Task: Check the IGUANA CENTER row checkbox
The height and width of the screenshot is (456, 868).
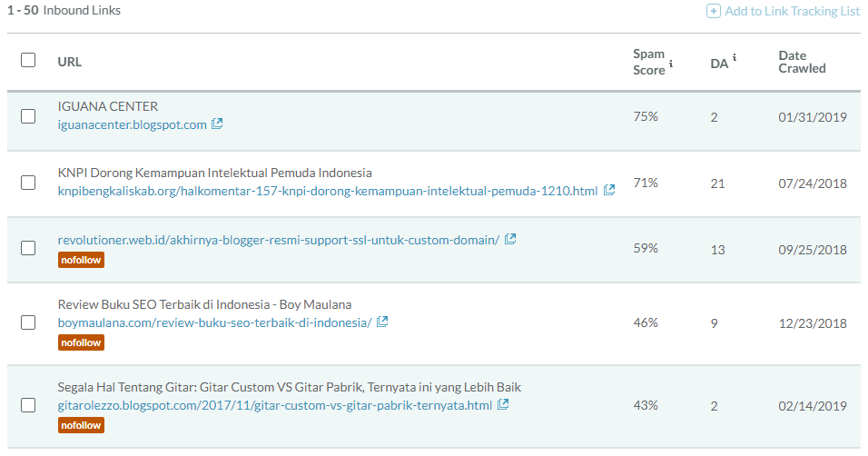Action: click(x=28, y=116)
